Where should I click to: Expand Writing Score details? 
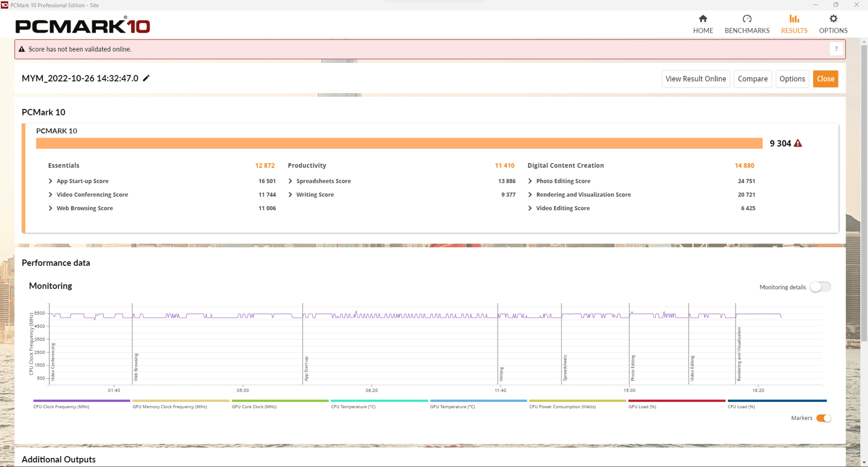point(291,195)
